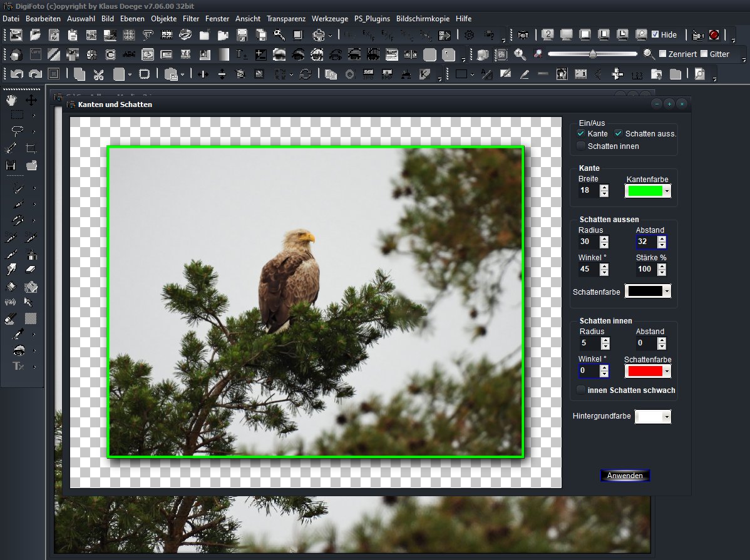
Task: Click the zoom in magnifier icon
Action: tap(520, 54)
